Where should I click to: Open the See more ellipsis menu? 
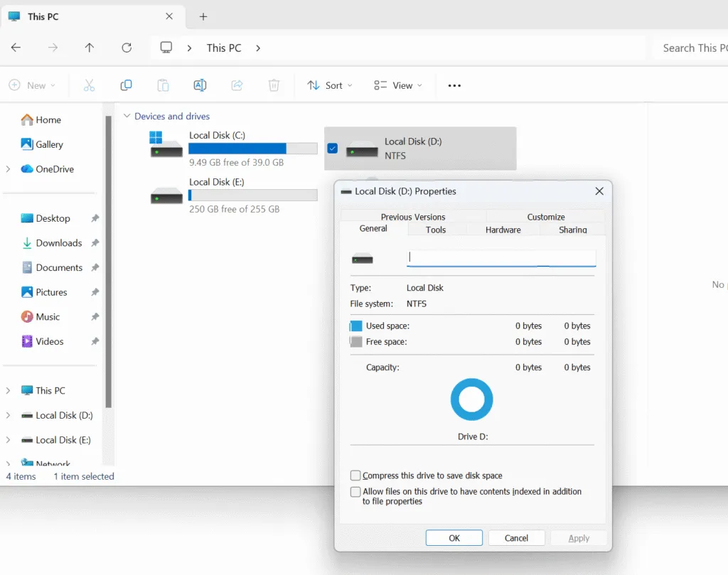click(x=454, y=85)
